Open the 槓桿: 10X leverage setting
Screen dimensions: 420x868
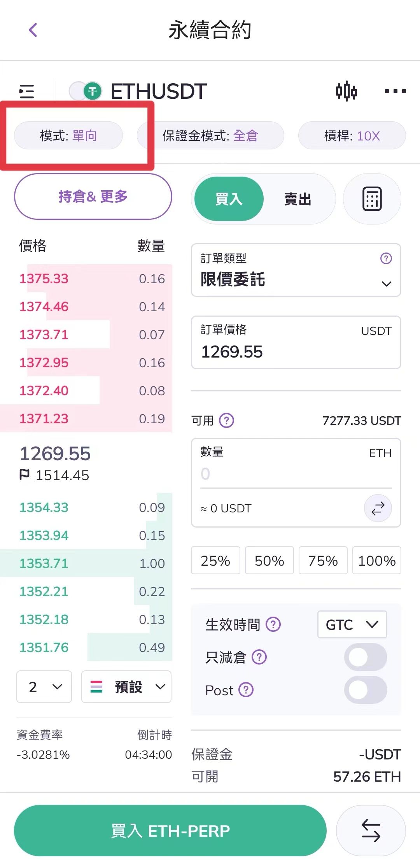pos(352,136)
